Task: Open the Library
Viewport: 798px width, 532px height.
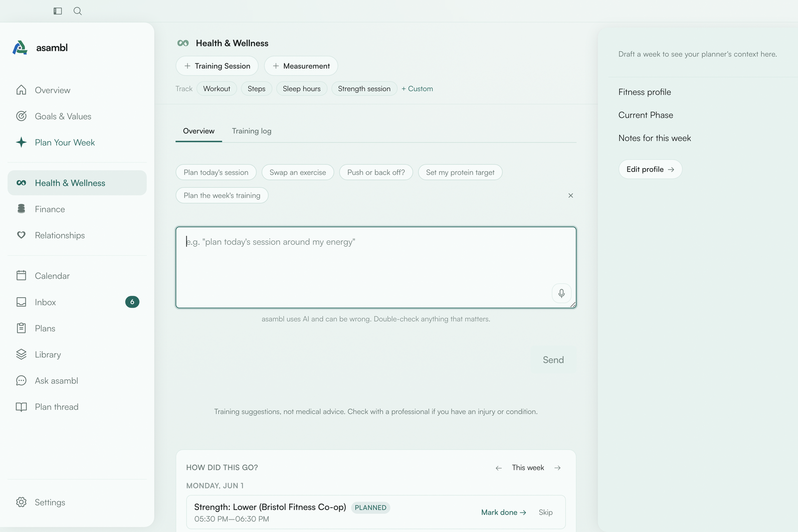Action: (x=77, y=355)
